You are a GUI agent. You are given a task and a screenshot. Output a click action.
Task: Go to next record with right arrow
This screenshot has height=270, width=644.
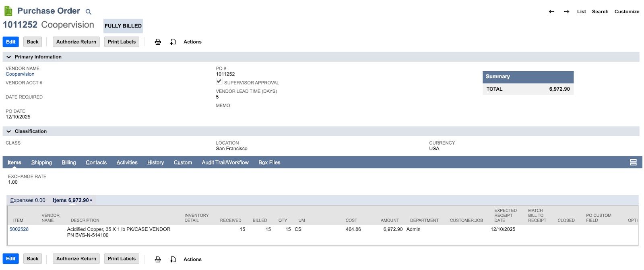pyautogui.click(x=566, y=12)
